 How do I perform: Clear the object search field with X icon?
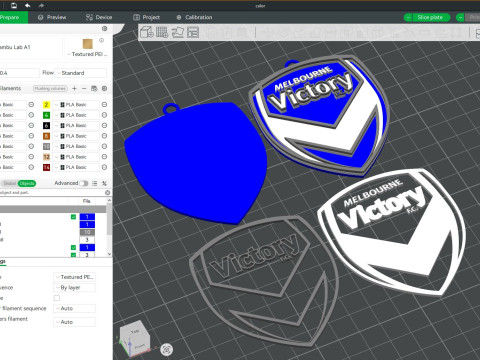(107, 193)
